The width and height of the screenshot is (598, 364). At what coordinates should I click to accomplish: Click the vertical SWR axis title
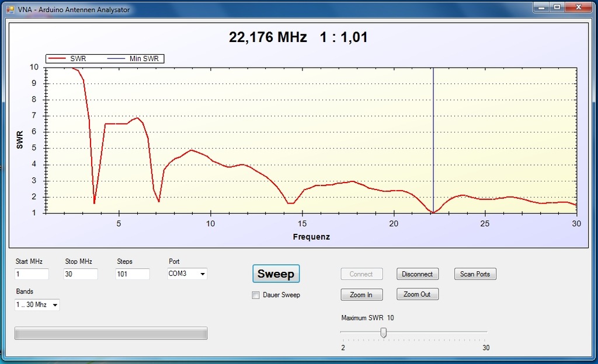click(x=20, y=140)
